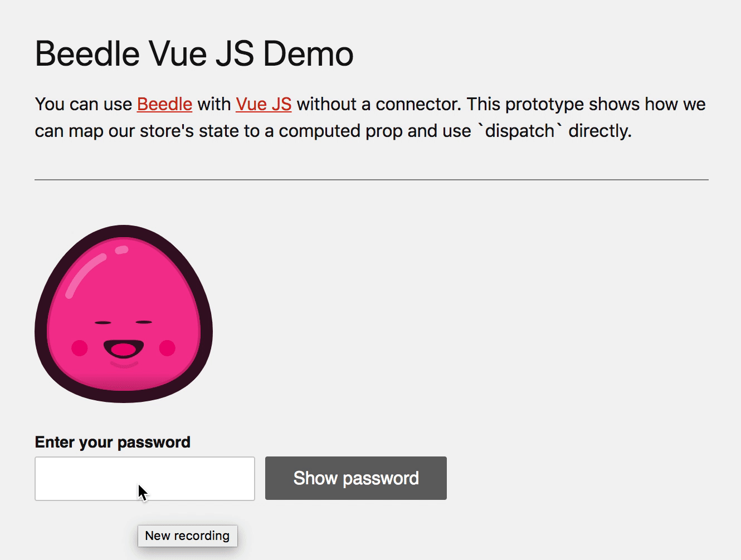This screenshot has width=741, height=560.
Task: Click the Show password button
Action: click(356, 478)
